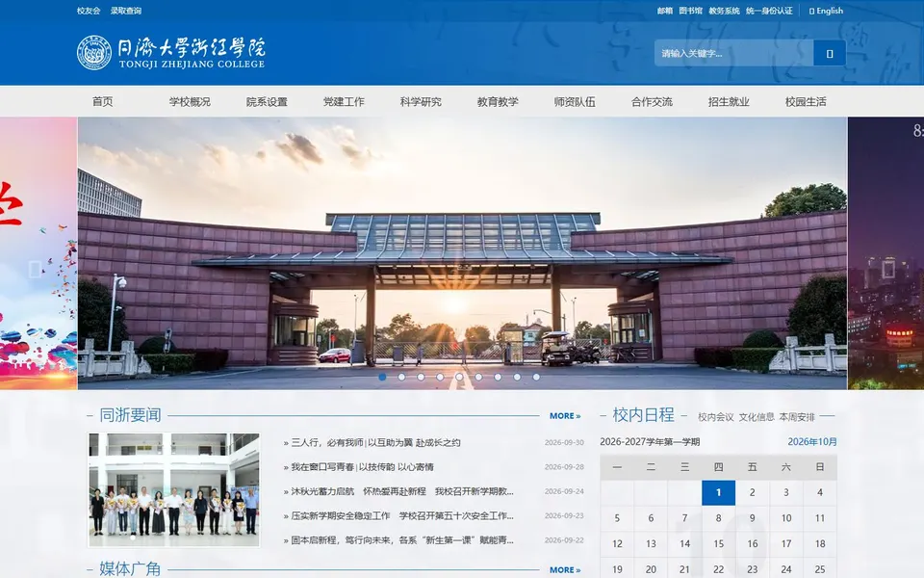Open the 图书馆 link

coord(691,11)
